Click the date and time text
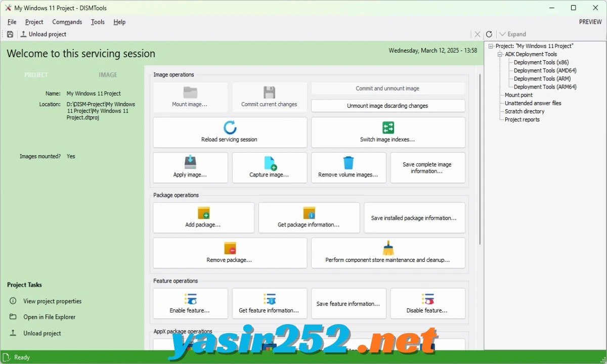607x364 pixels. pyautogui.click(x=432, y=51)
